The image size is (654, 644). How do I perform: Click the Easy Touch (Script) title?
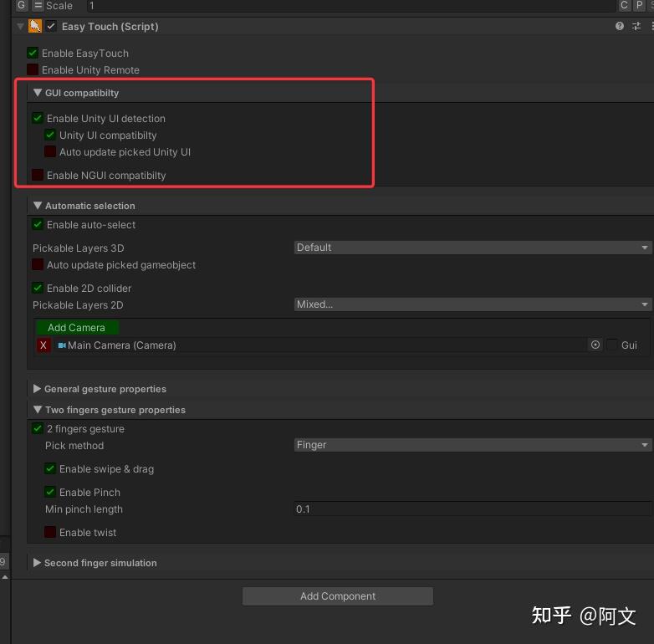(x=110, y=27)
